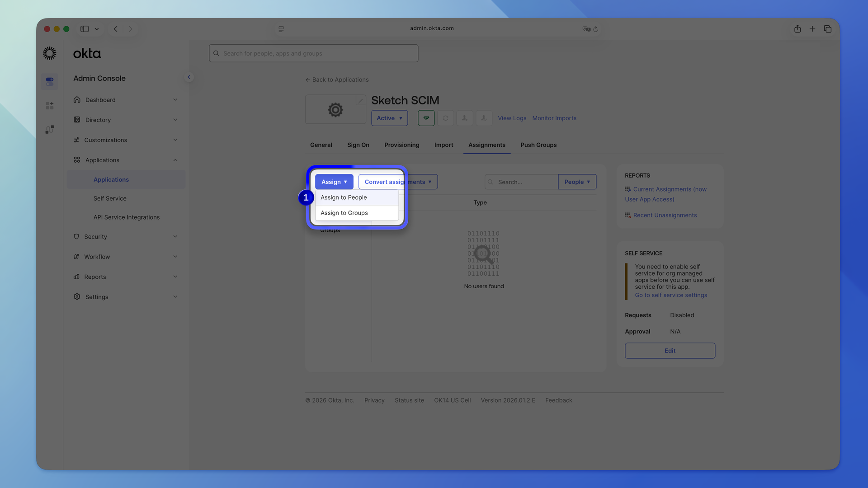Expand the Customizations section chevron
This screenshot has width=868, height=488.
click(175, 140)
